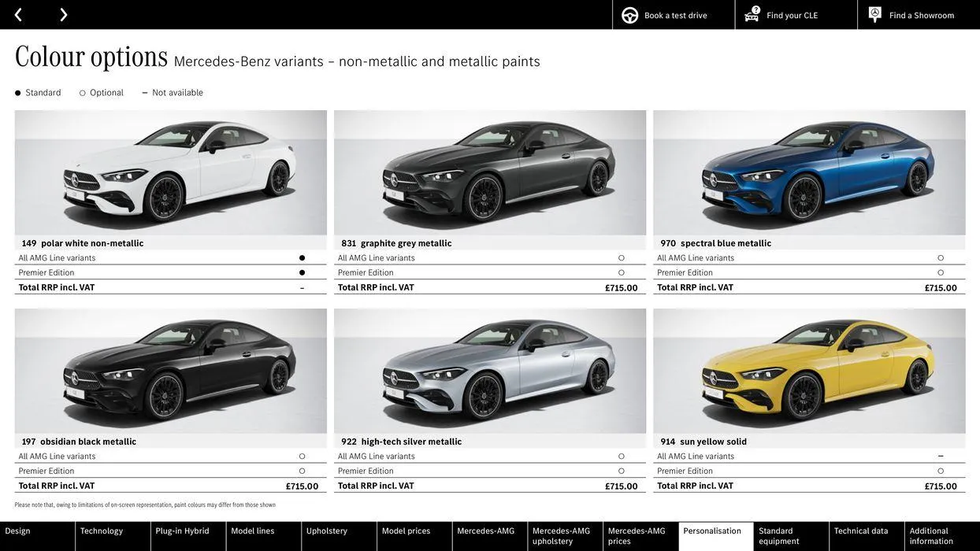This screenshot has height=551, width=980.
Task: Click the sun yellow solid car thumbnail
Action: tap(809, 370)
